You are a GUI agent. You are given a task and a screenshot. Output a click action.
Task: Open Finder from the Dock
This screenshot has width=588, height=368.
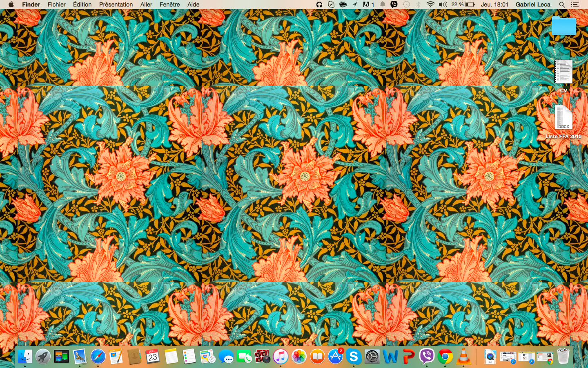(x=25, y=357)
